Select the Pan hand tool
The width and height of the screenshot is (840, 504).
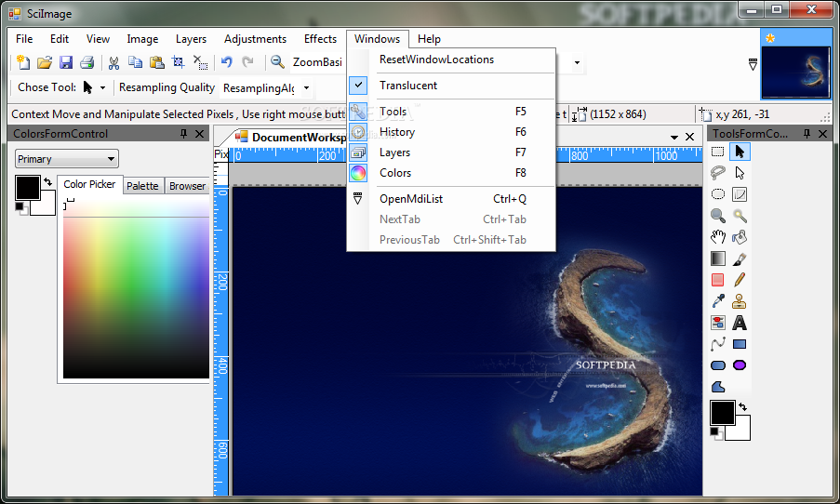pyautogui.click(x=718, y=237)
